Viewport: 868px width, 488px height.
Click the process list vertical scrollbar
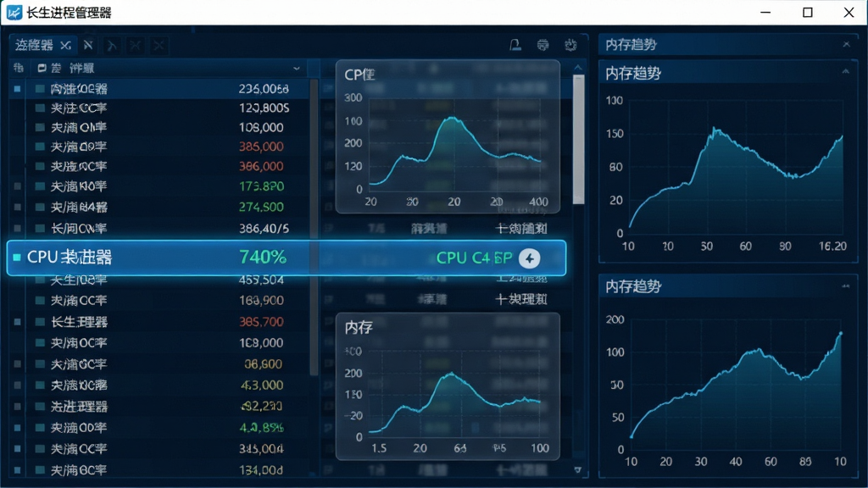click(x=314, y=227)
